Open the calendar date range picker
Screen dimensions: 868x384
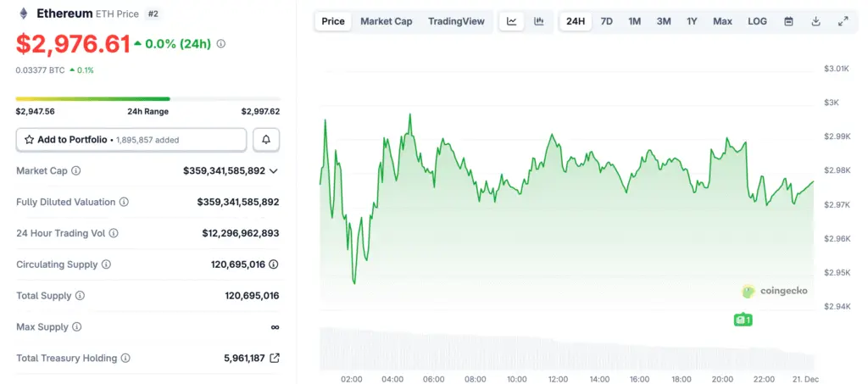point(788,21)
